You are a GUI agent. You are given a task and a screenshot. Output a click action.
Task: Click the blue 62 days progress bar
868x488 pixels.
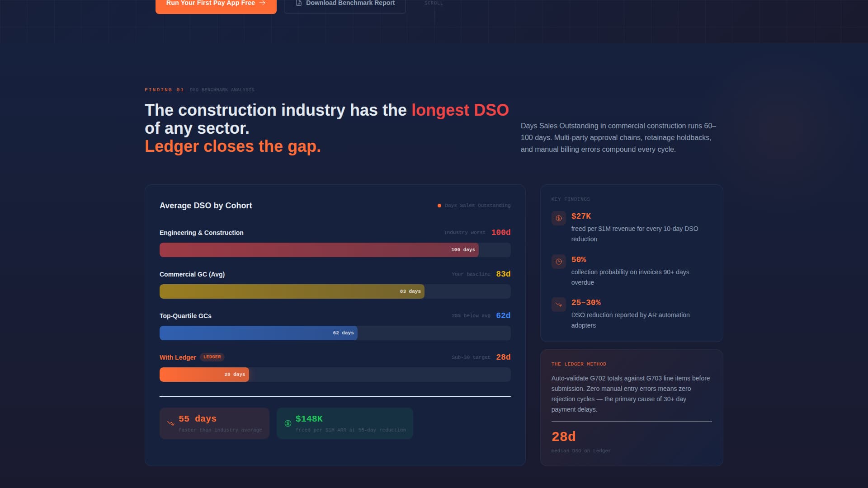[x=259, y=333]
